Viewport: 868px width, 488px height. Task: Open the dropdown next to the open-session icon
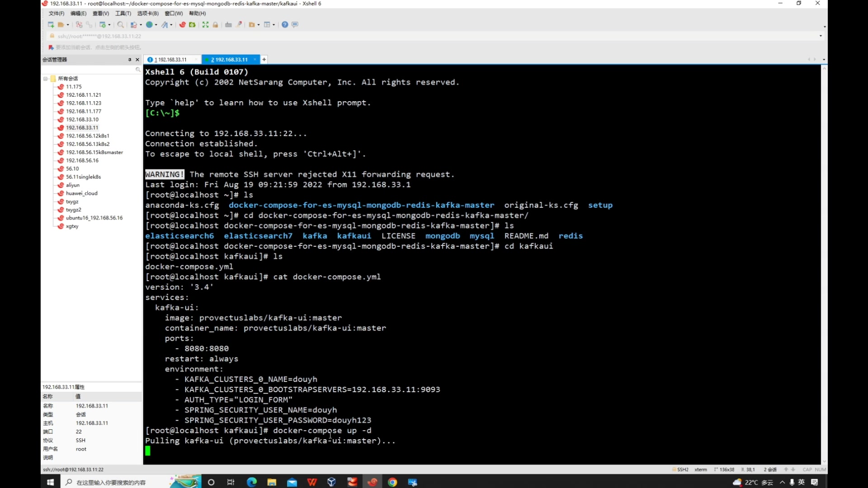coord(68,25)
